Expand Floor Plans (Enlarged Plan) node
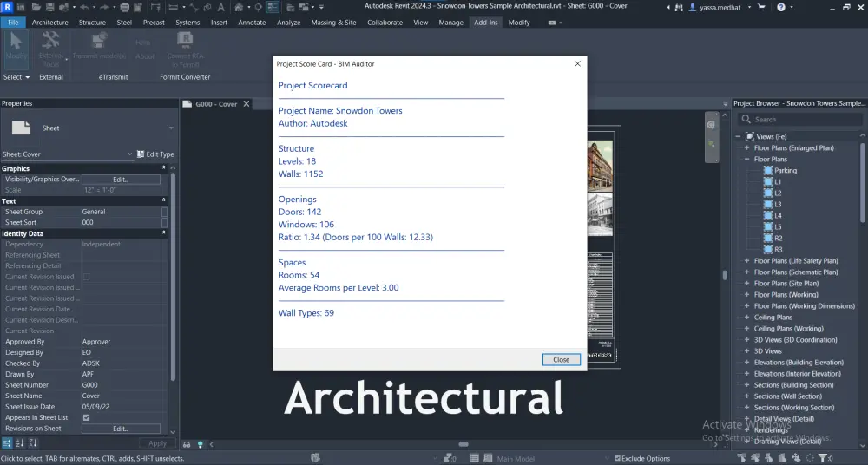 pos(746,147)
